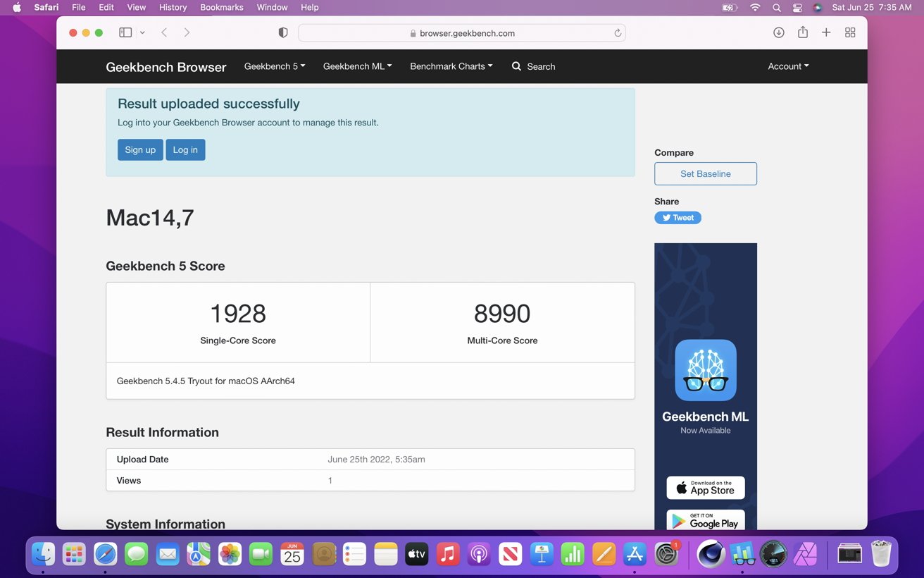Open the Geekbench Browser home link
Image resolution: width=924 pixels, height=578 pixels.
(166, 67)
